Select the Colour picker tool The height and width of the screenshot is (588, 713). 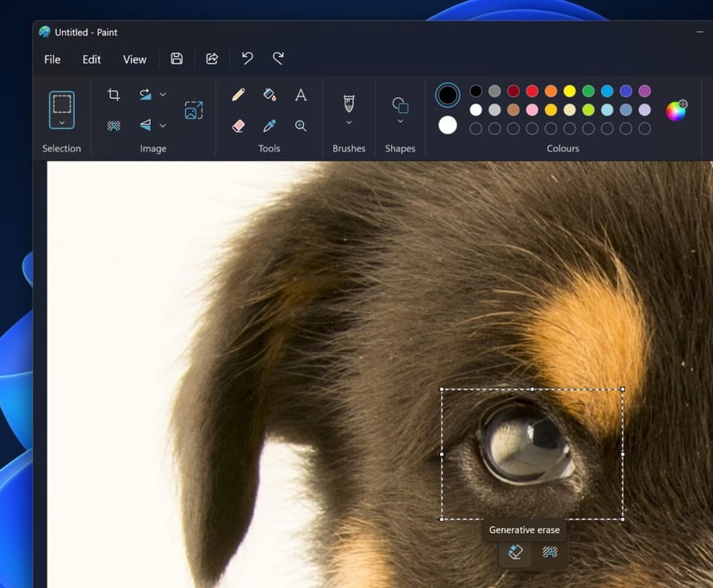269,127
